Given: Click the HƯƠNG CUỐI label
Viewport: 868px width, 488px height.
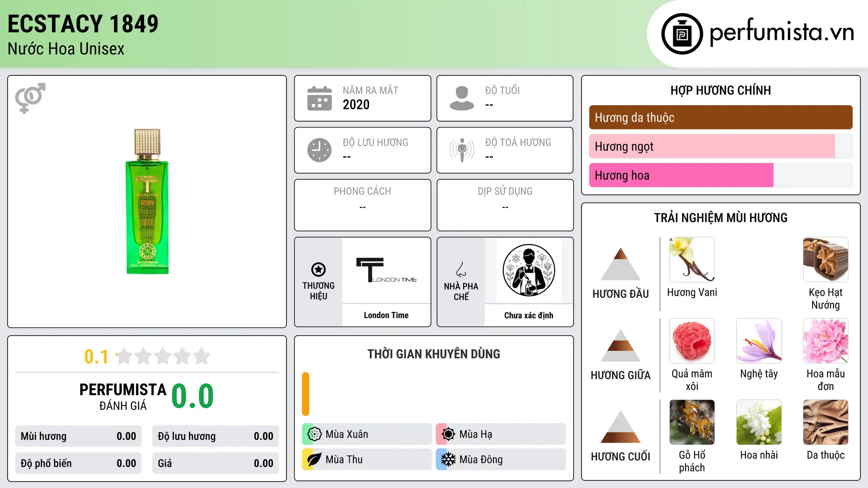Looking at the screenshot, I should pos(620,457).
